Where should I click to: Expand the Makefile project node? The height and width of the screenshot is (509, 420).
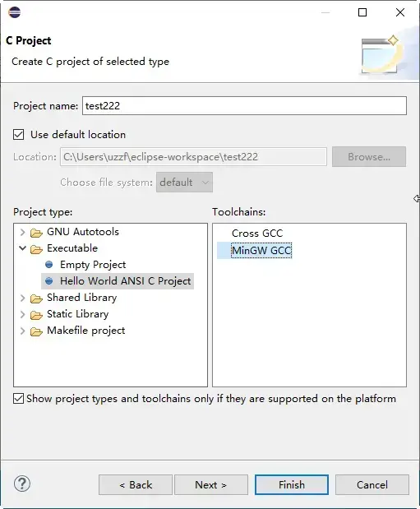click(22, 331)
